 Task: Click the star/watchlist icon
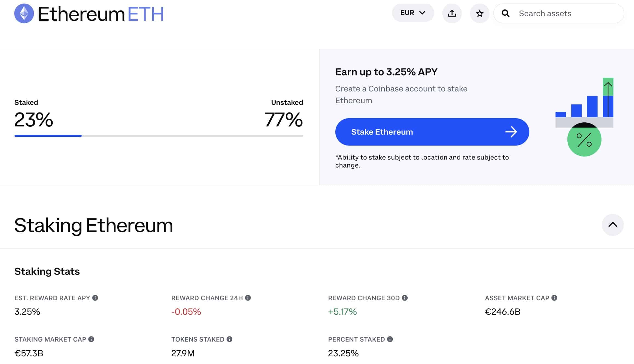[x=479, y=13]
